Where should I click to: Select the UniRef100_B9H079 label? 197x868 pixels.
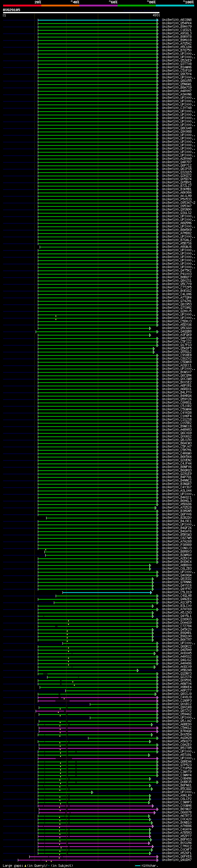point(177,26)
